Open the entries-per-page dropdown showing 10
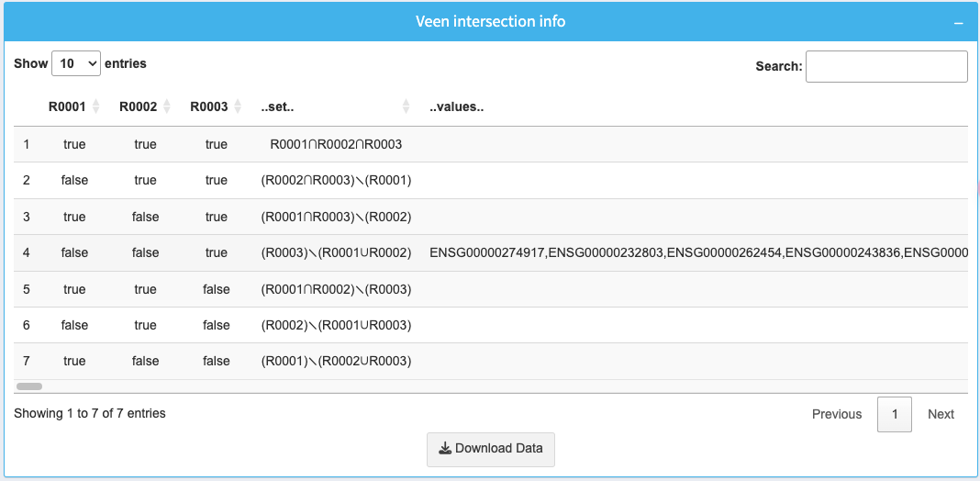The image size is (980, 481). click(76, 63)
